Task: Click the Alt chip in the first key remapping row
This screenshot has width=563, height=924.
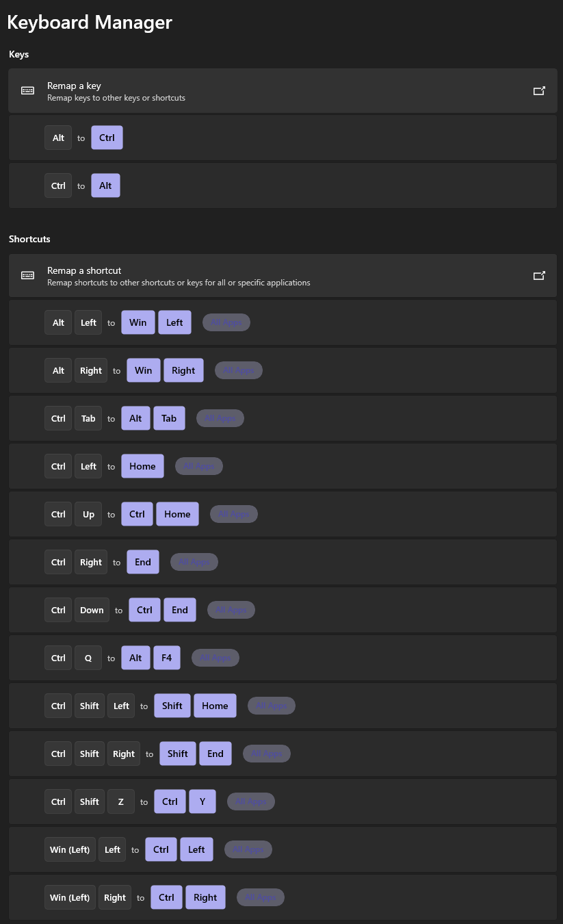Action: pos(58,137)
